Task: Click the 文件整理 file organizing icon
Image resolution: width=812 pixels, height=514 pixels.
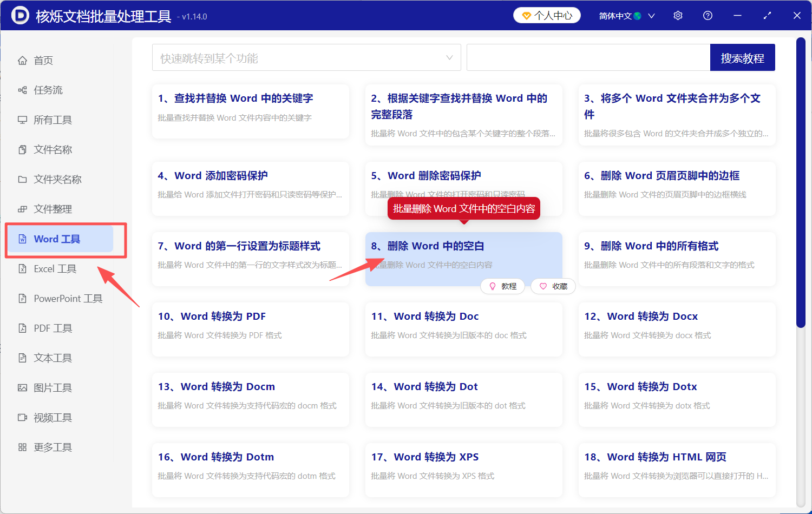Action: coord(23,209)
